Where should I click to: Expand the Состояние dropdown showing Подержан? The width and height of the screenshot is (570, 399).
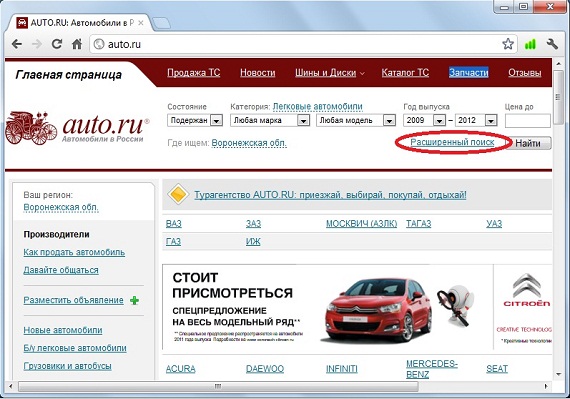(x=195, y=120)
